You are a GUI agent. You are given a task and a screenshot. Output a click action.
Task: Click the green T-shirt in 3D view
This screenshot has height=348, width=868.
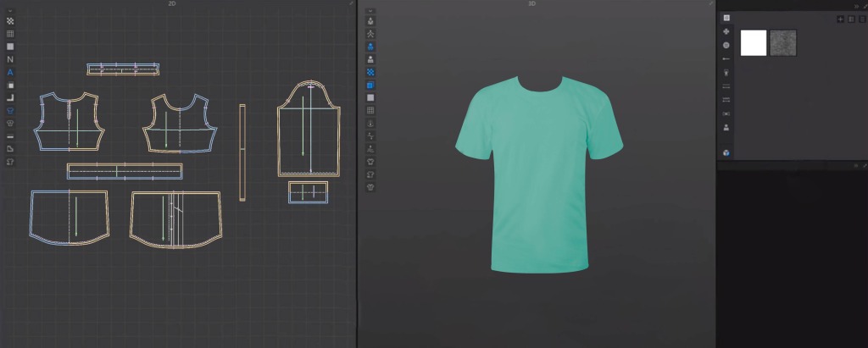point(539,174)
